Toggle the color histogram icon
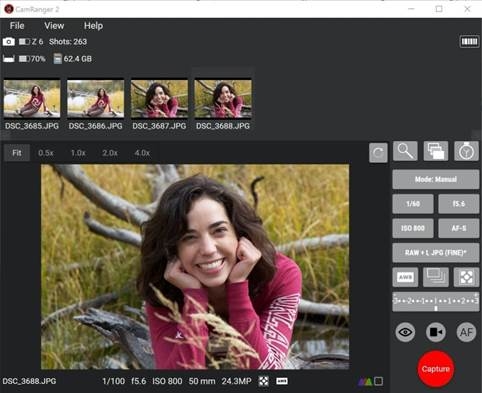This screenshot has width=482, height=393. pos(365,381)
